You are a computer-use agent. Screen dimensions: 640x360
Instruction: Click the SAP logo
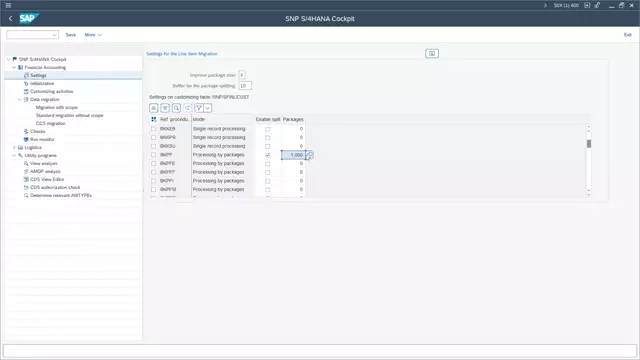coord(29,18)
